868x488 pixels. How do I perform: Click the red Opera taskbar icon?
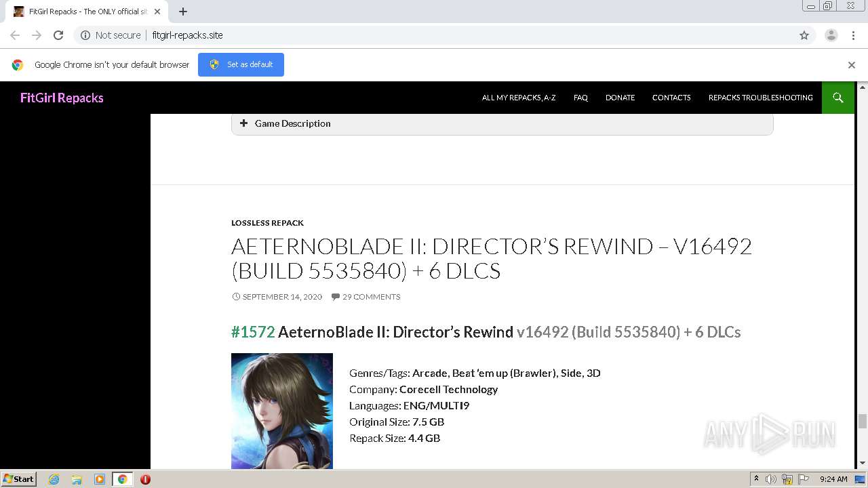[145, 479]
